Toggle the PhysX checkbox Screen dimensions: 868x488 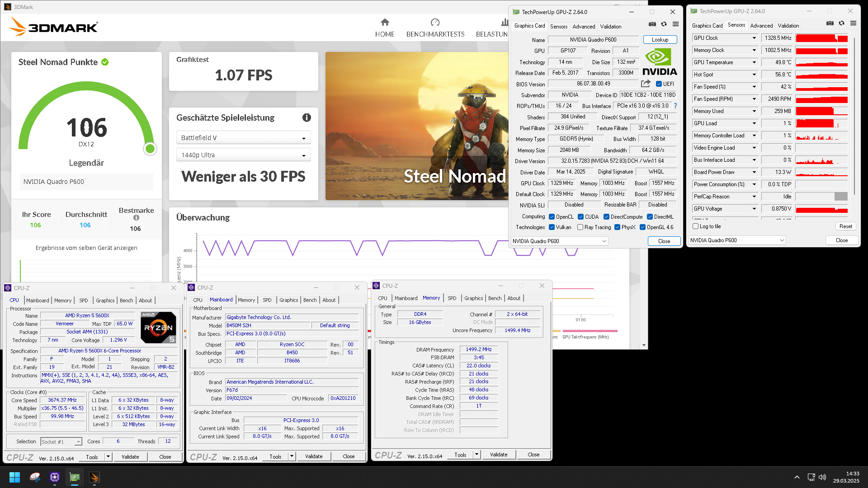coord(618,227)
